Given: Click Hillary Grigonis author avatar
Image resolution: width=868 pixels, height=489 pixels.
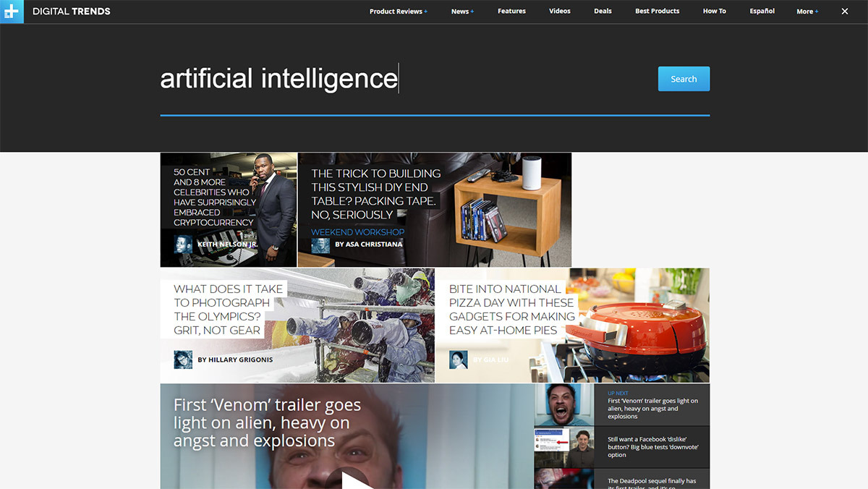Looking at the screenshot, I should click(x=183, y=360).
